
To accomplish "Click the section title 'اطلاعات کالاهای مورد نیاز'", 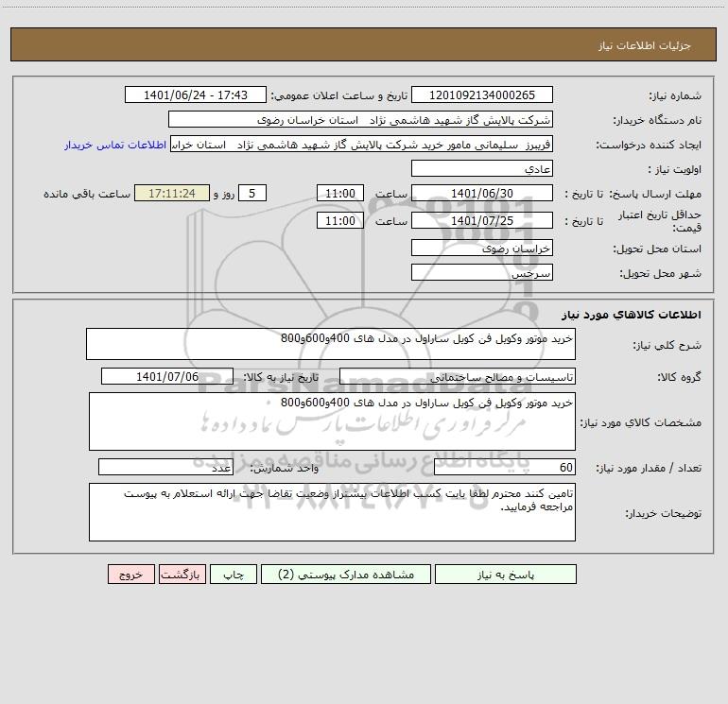I will click(x=632, y=315).
